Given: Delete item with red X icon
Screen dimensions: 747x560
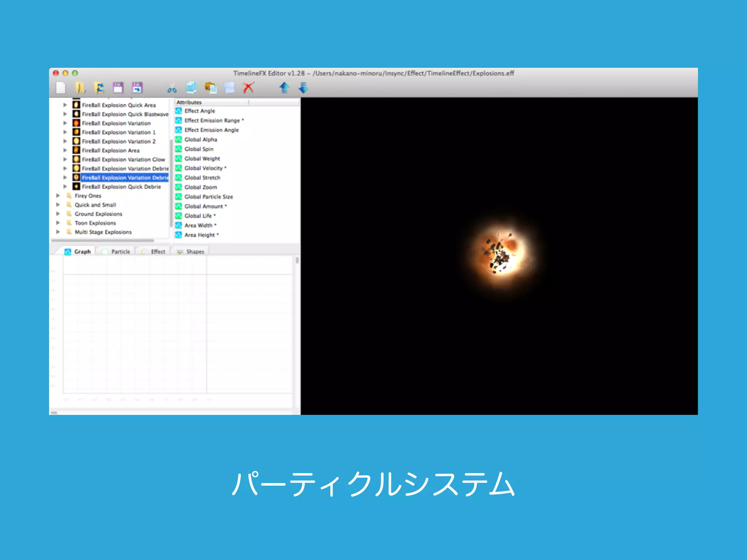Looking at the screenshot, I should (248, 88).
